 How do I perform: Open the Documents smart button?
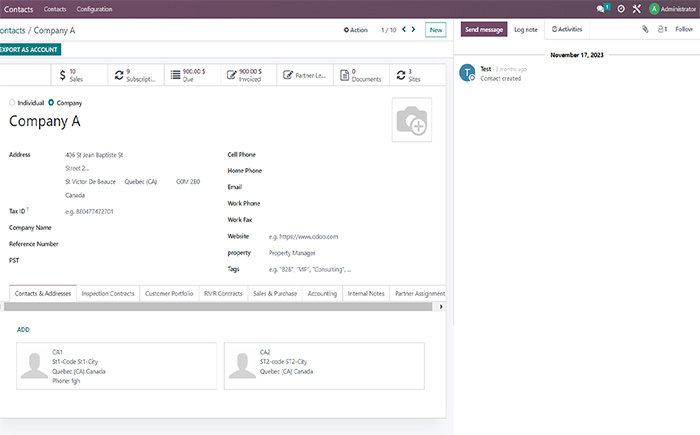pyautogui.click(x=362, y=75)
